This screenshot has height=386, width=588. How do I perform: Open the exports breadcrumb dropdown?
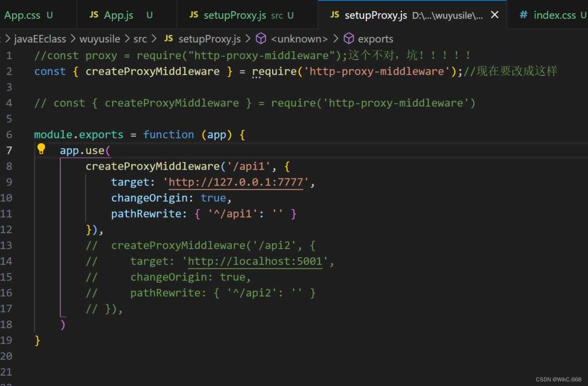pyautogui.click(x=376, y=38)
